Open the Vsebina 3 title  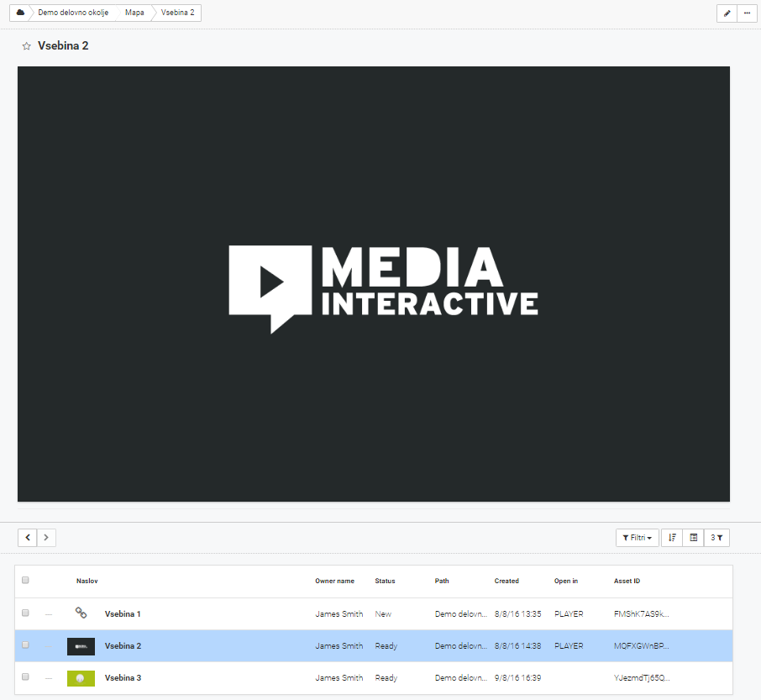pos(123,678)
